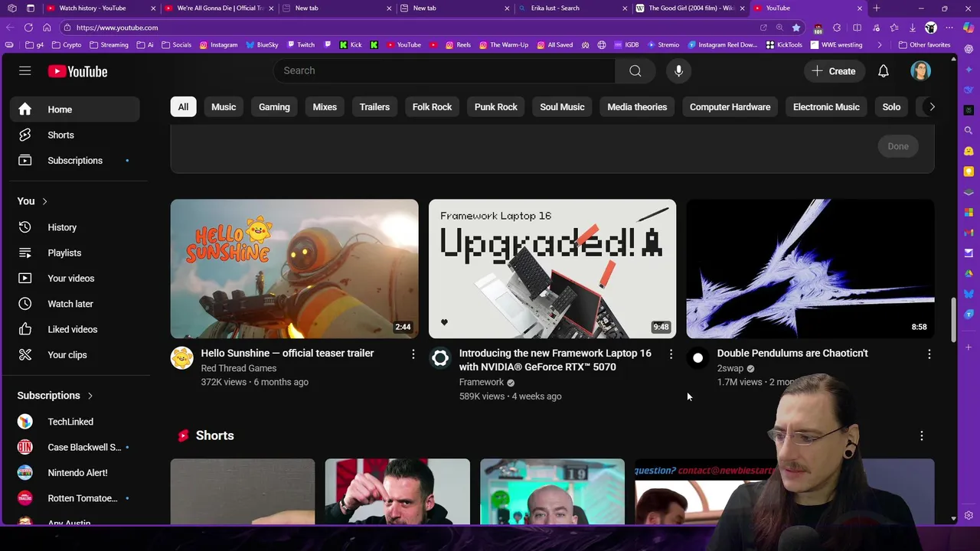Click the page vertical scrollbar thumb
The image size is (980, 551).
[x=953, y=320]
